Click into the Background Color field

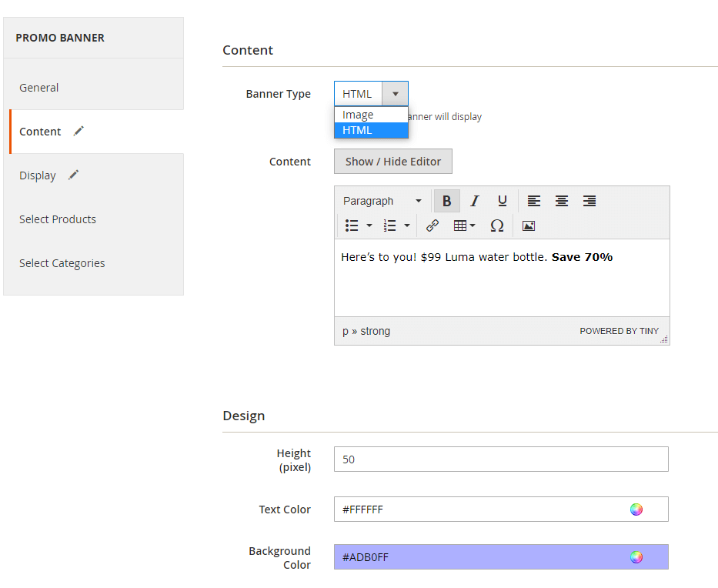501,557
